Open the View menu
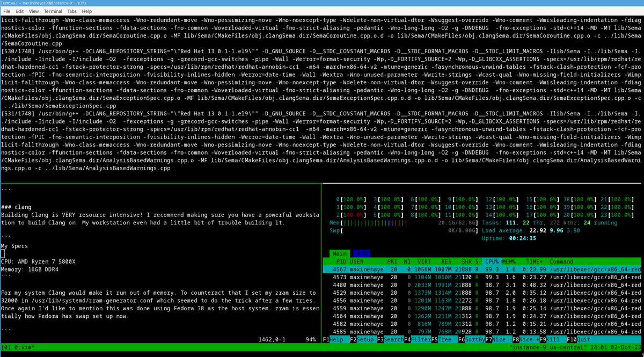 click(34, 11)
